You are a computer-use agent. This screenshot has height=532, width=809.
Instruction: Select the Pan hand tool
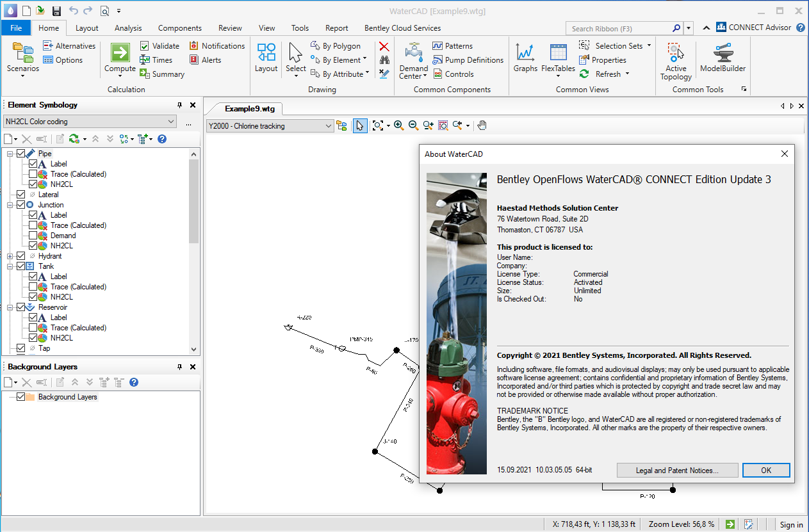pyautogui.click(x=482, y=125)
